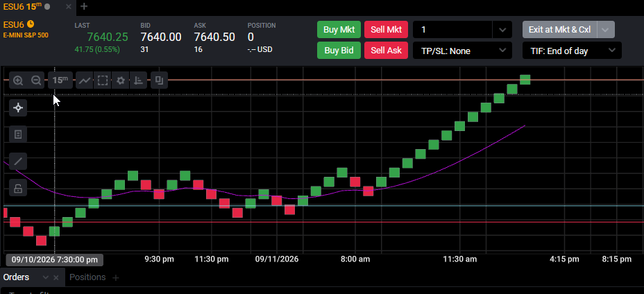Image resolution: width=644 pixels, height=294 pixels.
Task: Click the 9:30 pm axis label
Action: 160,259
